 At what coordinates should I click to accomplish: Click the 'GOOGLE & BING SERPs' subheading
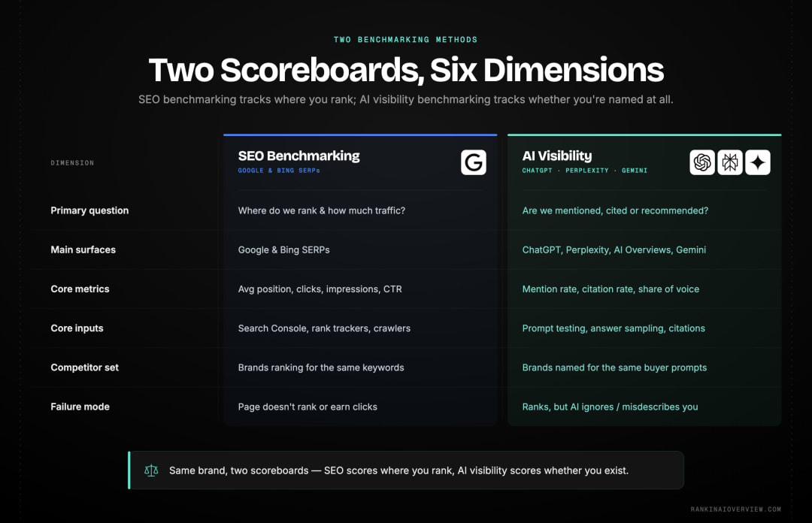279,171
